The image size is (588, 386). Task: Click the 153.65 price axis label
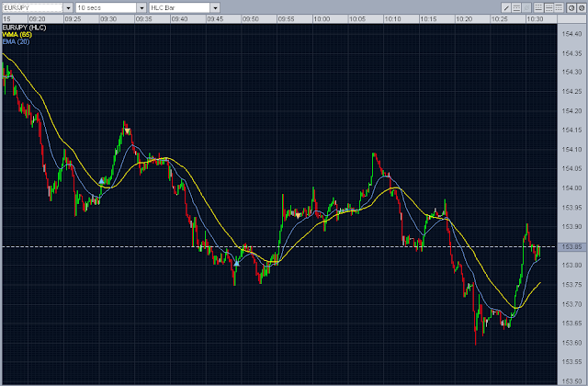coord(571,324)
